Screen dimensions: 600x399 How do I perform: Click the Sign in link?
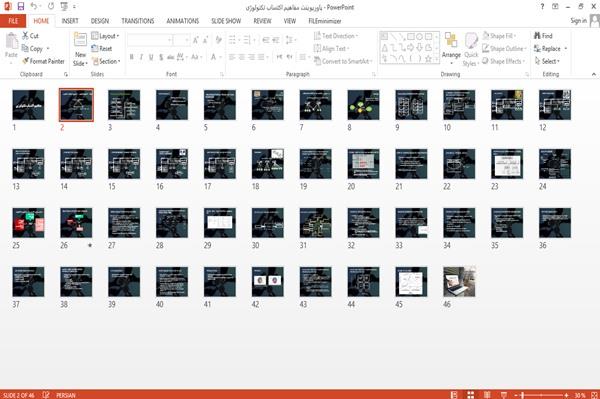tap(578, 21)
